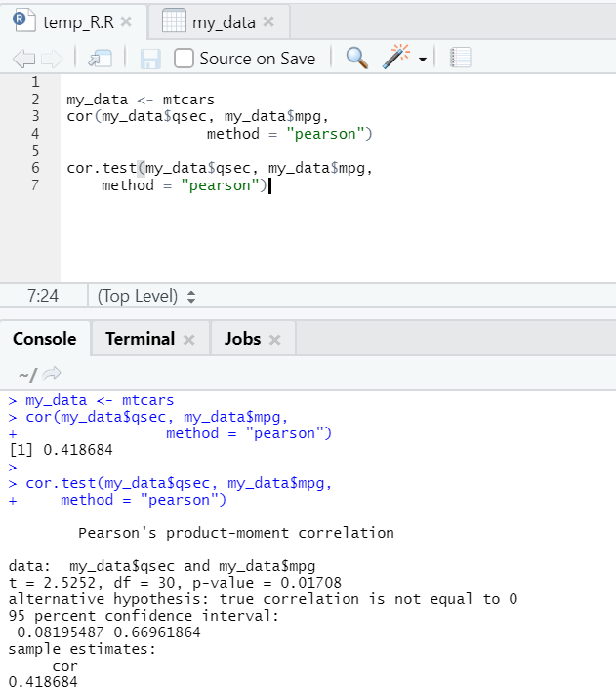Open the (Top Level) scope selector

(x=146, y=296)
